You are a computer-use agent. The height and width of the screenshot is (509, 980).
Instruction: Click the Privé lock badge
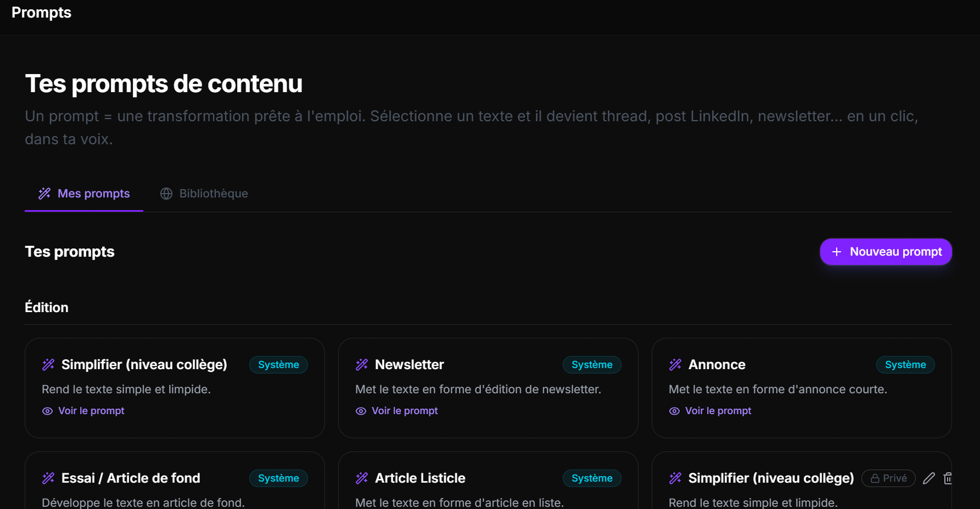click(x=888, y=478)
